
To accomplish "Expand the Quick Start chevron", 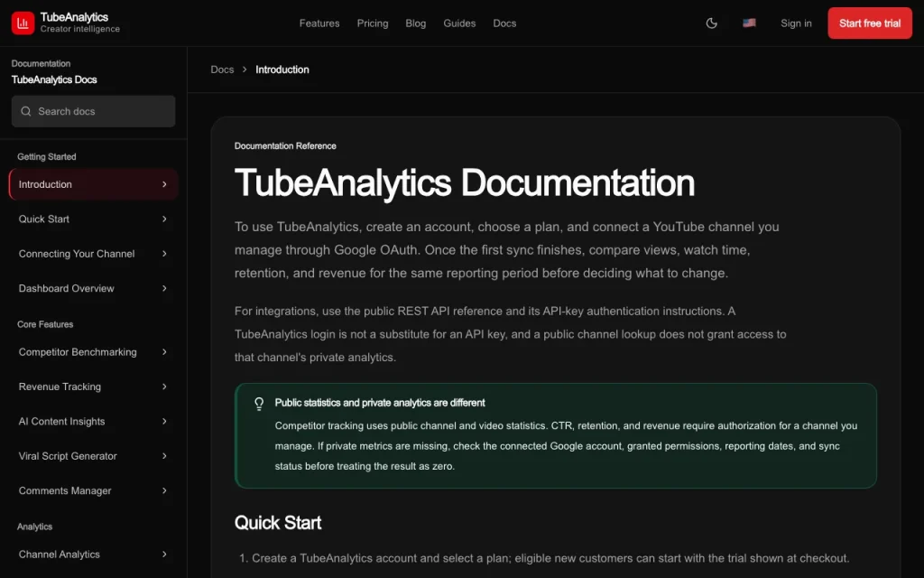I will [164, 219].
